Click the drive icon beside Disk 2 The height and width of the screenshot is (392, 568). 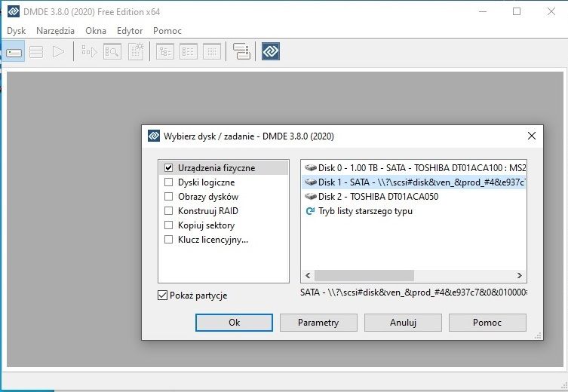click(x=311, y=197)
